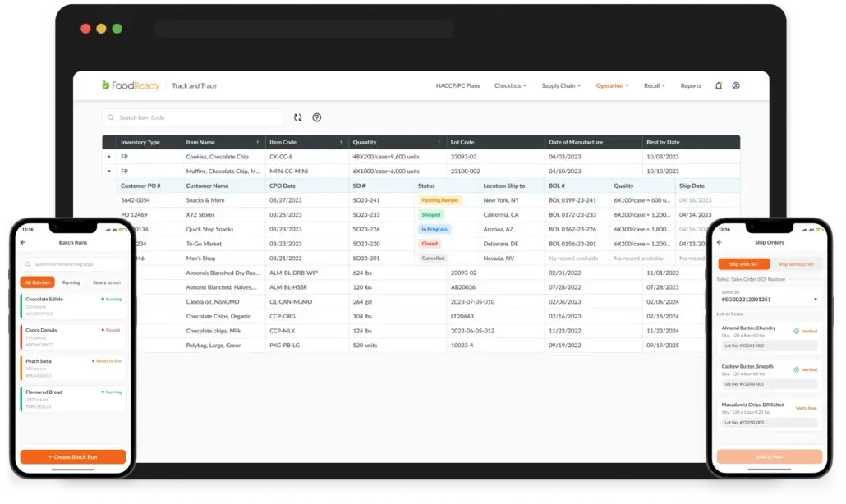Expand the Cookies, Chocolate Chip row
This screenshot has height=504, width=846.
110,157
